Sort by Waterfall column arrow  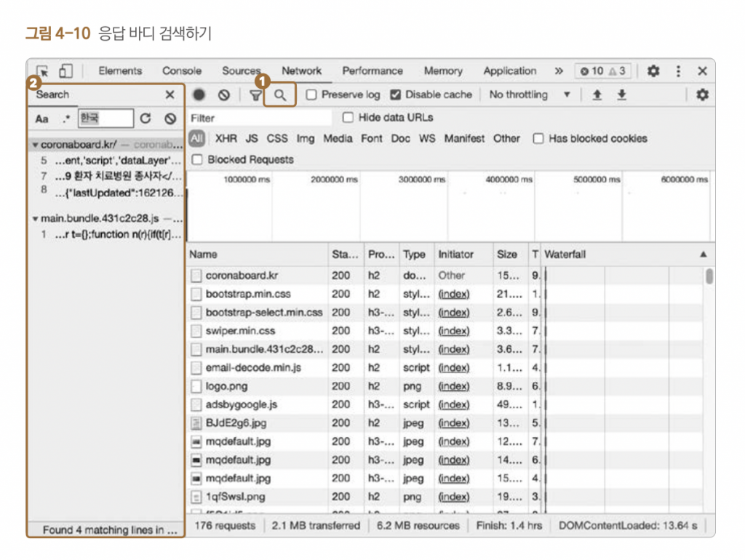[704, 255]
